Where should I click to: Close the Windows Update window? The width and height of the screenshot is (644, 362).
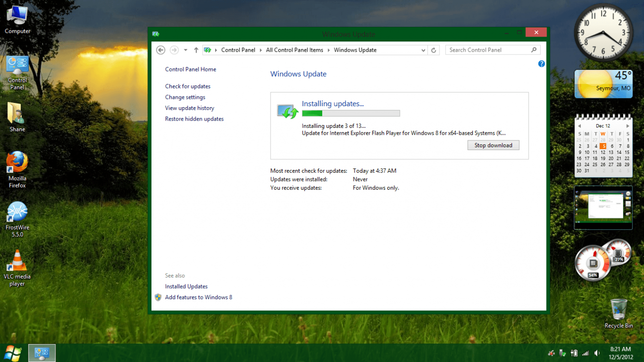point(536,32)
